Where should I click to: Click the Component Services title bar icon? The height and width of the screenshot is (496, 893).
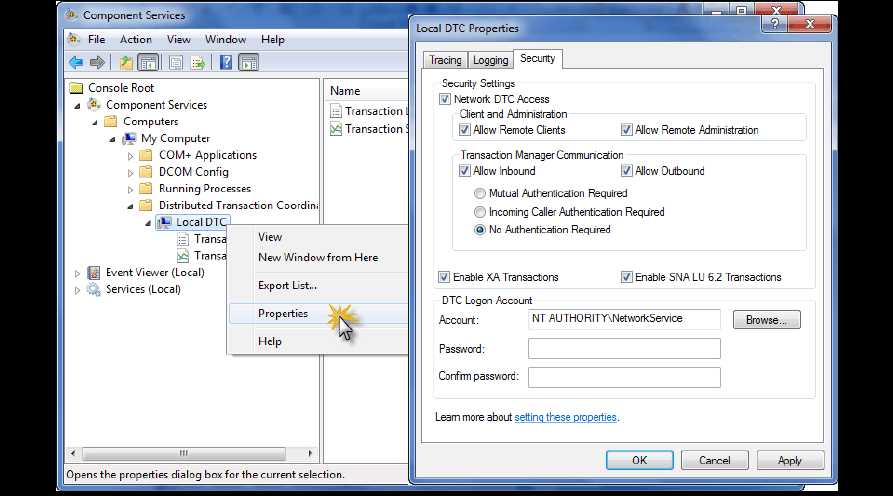72,15
